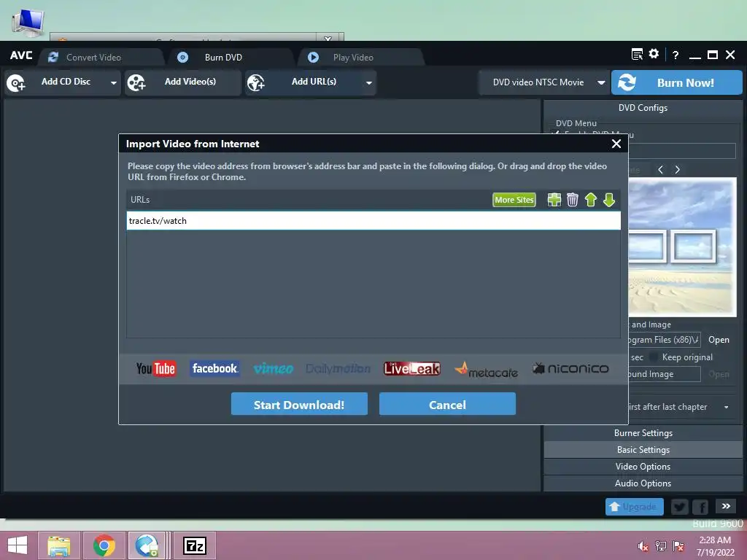The width and height of the screenshot is (747, 560).
Task: Click the trash delete URL icon
Action: coord(573,200)
